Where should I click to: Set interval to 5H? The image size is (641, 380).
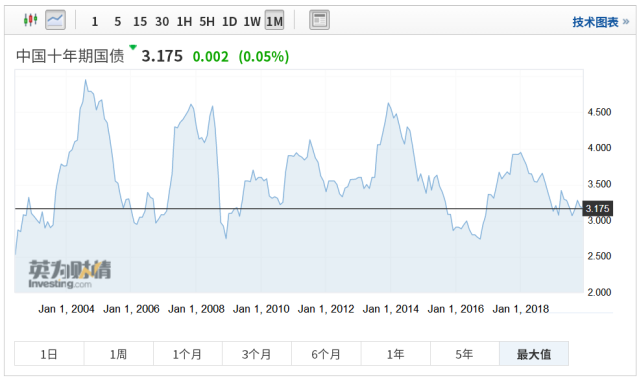tap(207, 21)
